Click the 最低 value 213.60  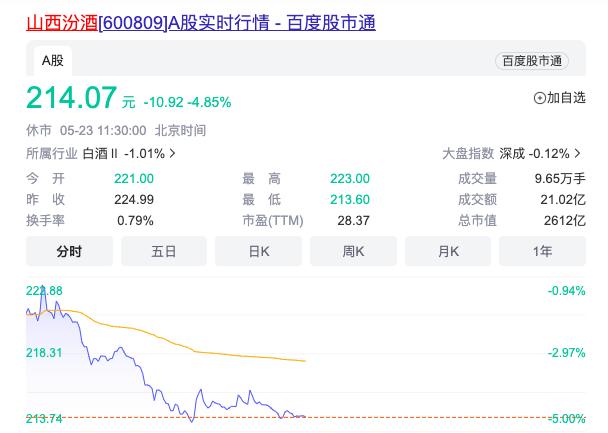(350, 200)
